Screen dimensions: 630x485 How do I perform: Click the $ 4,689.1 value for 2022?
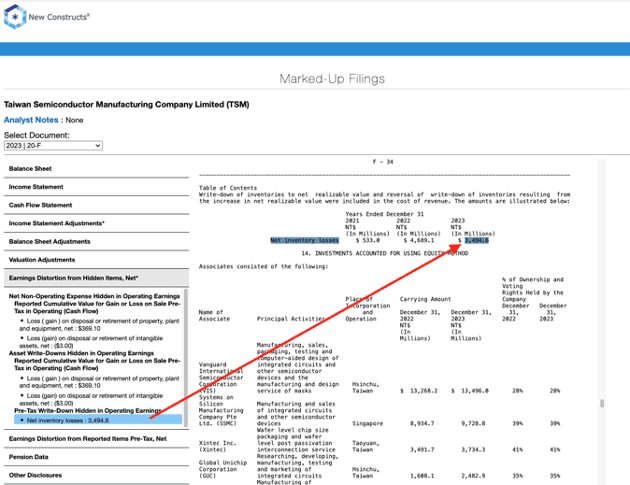click(419, 240)
